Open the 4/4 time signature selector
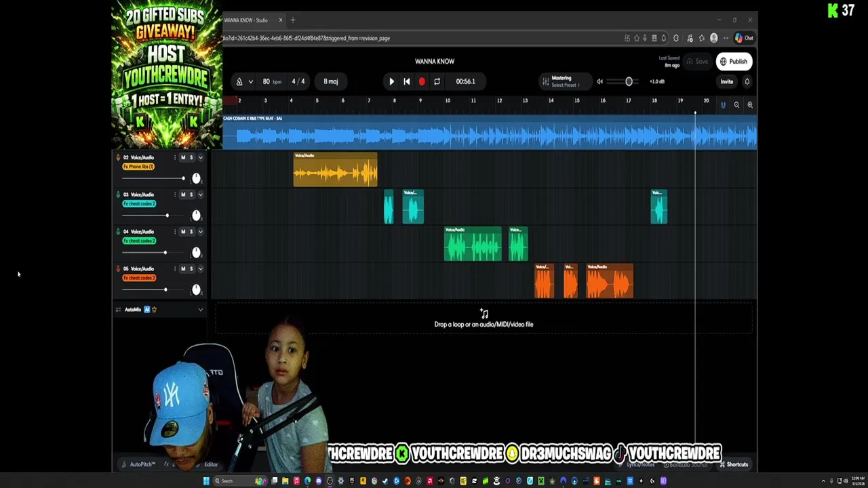Viewport: 868px width, 488px height. [298, 81]
